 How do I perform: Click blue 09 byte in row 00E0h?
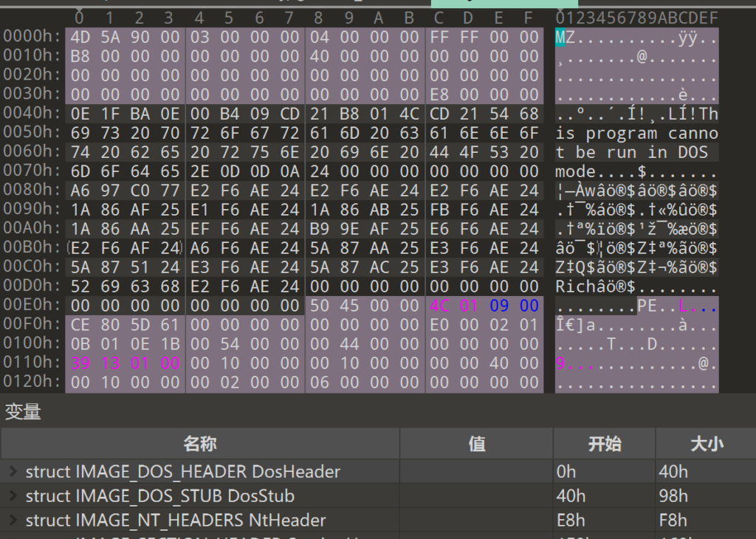[500, 306]
